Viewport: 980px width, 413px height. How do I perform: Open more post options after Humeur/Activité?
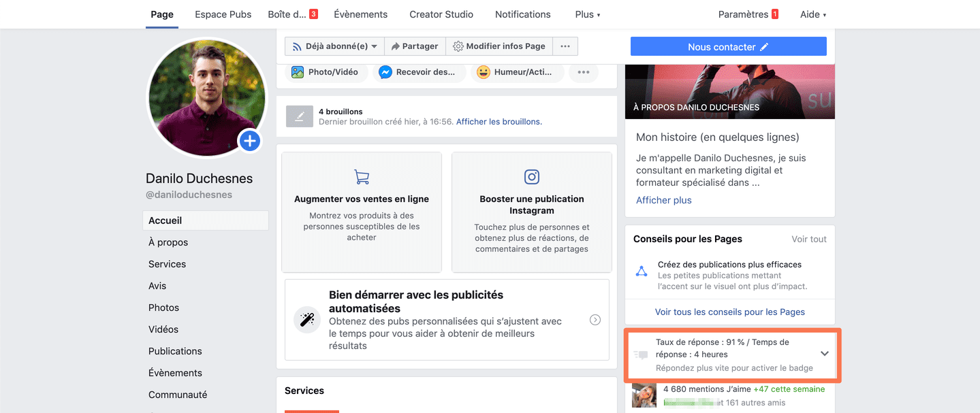584,72
